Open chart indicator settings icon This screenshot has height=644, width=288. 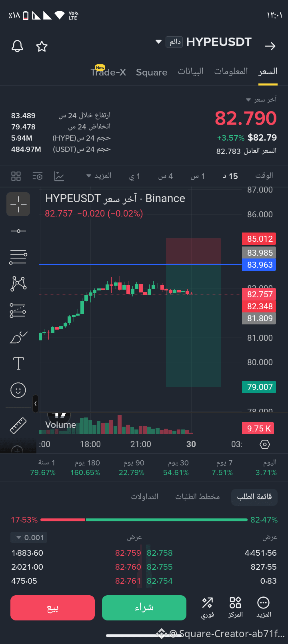click(38, 176)
